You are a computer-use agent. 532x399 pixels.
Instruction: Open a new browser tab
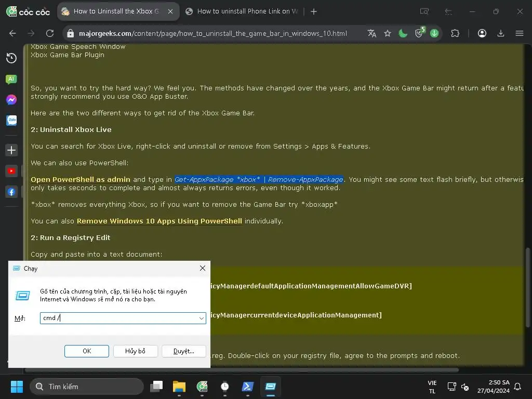point(314,11)
